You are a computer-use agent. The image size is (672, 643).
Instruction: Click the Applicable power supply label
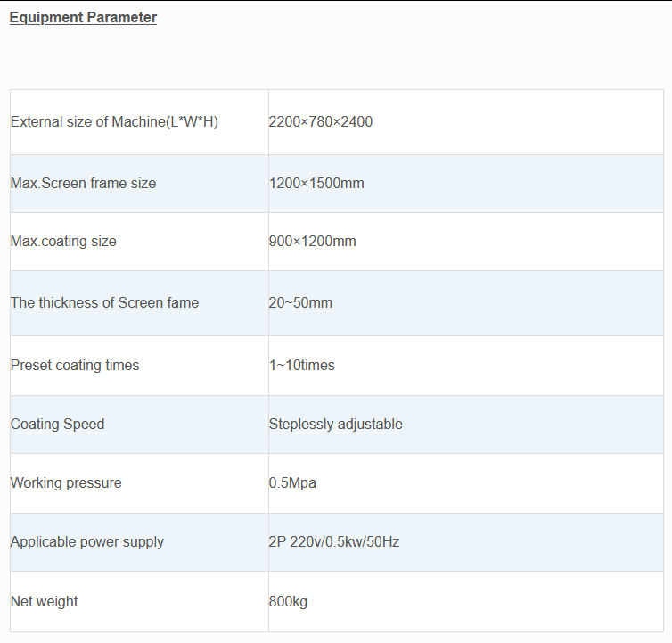pyautogui.click(x=87, y=541)
